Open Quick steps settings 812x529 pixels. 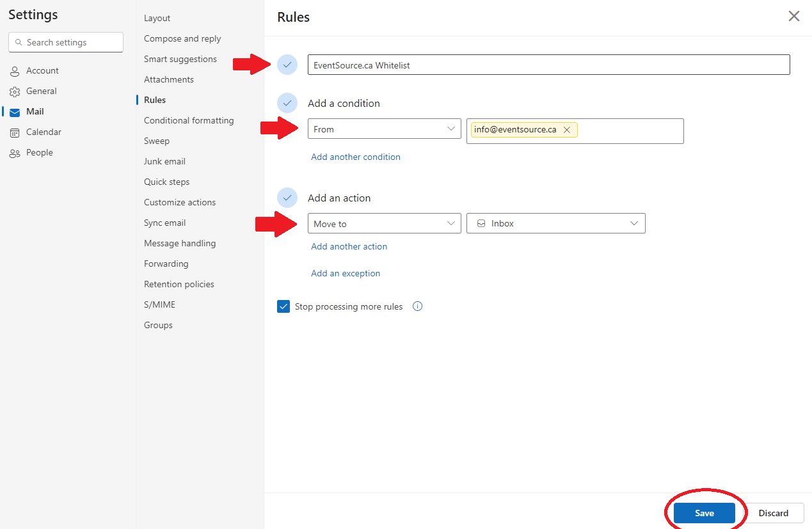(167, 182)
